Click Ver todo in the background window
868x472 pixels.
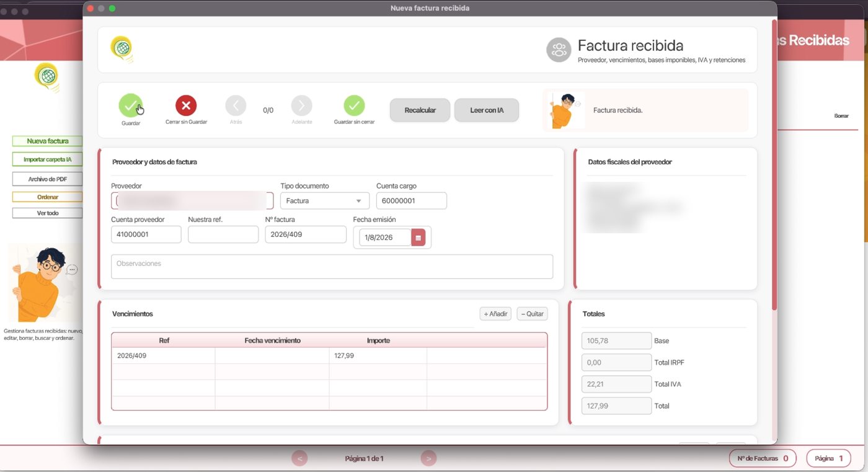point(47,213)
